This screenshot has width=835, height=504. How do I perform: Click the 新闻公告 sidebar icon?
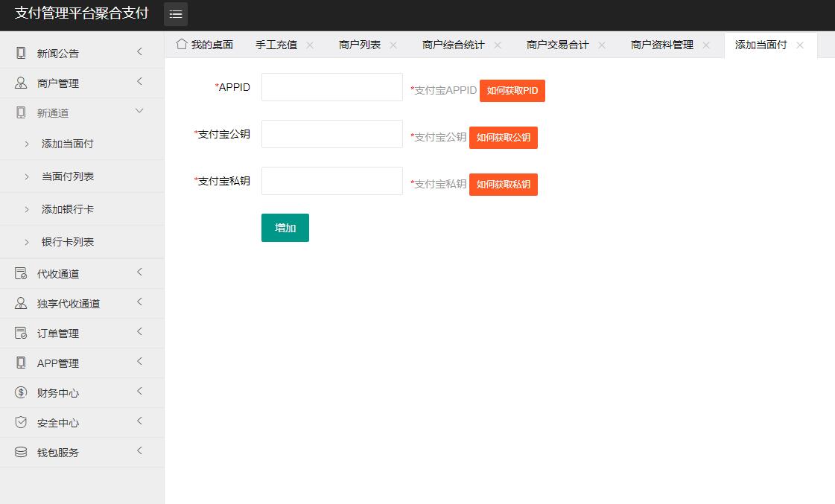pos(21,53)
